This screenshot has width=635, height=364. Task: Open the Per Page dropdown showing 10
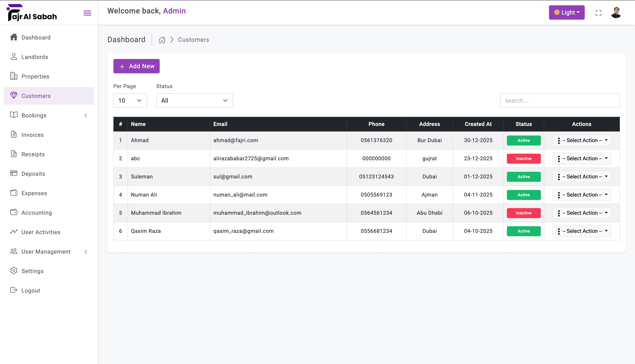(x=130, y=101)
